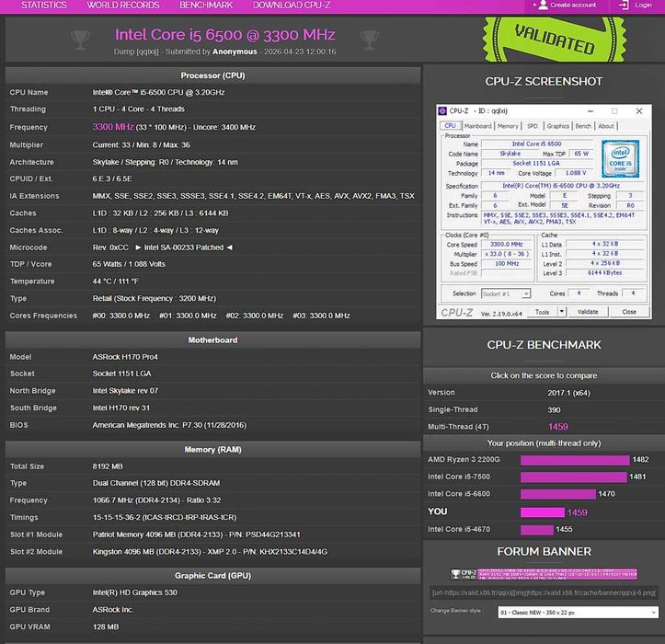Click the Intel SA-00233 Patched microcode note
This screenshot has height=644, width=665.
(184, 247)
